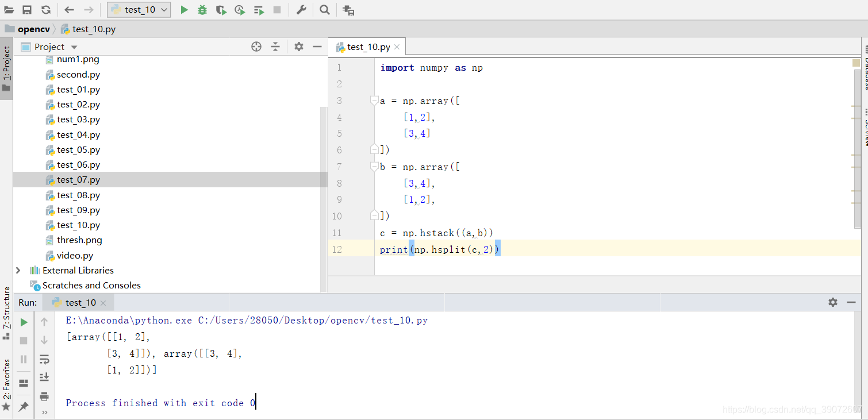Open settings via the wrench icon

(x=301, y=10)
